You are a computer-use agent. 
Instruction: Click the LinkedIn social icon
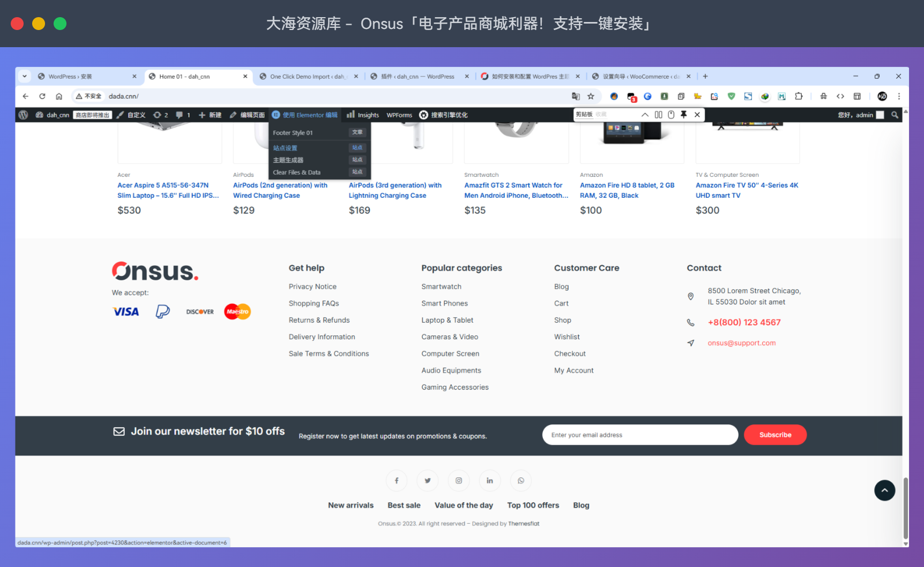pos(489,481)
